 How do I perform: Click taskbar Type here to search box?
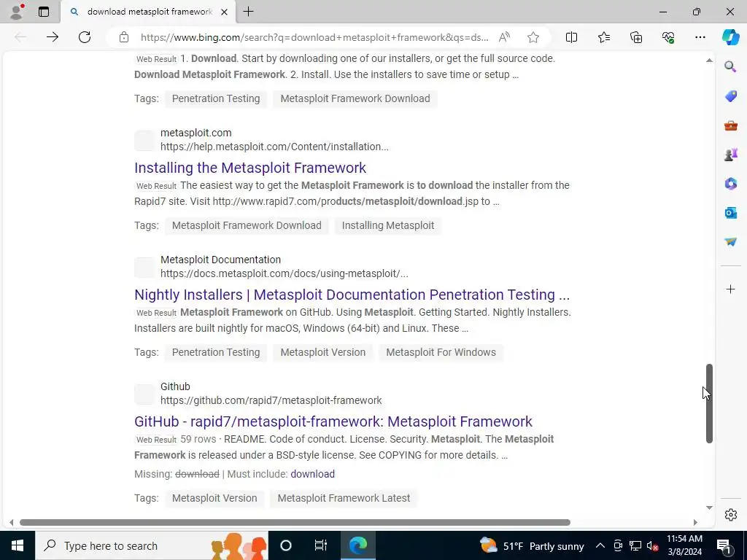(152, 545)
